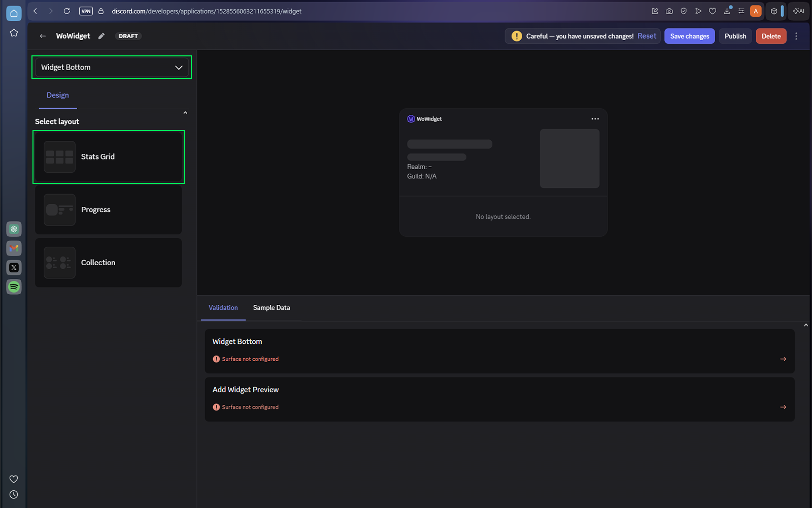This screenshot has height=508, width=812.
Task: Open the Widget Bottom surface dropdown
Action: pyautogui.click(x=112, y=67)
